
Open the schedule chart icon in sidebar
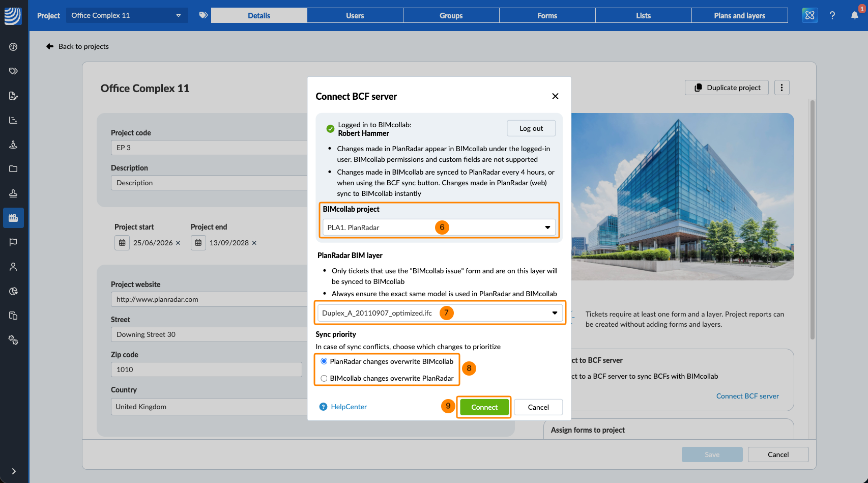pos(13,120)
